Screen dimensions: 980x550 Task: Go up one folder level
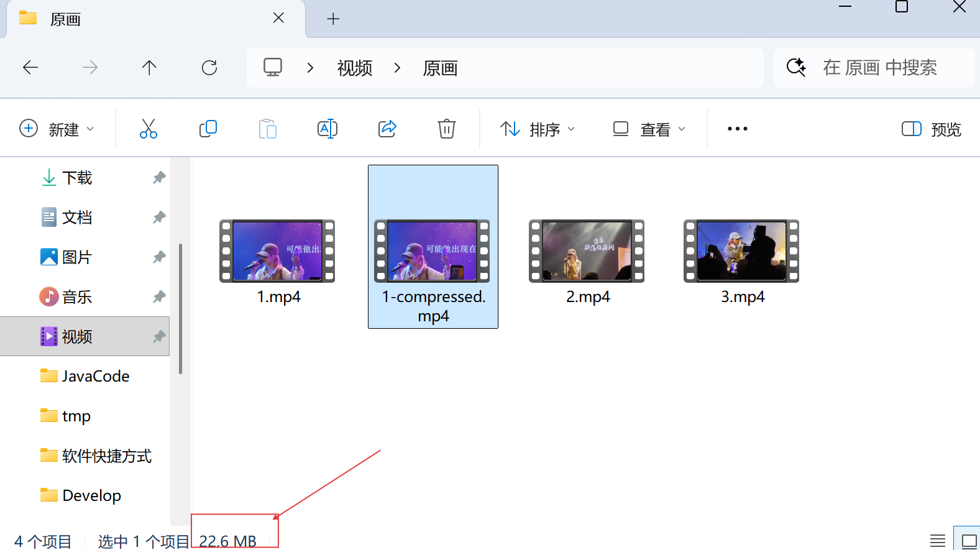(x=149, y=68)
